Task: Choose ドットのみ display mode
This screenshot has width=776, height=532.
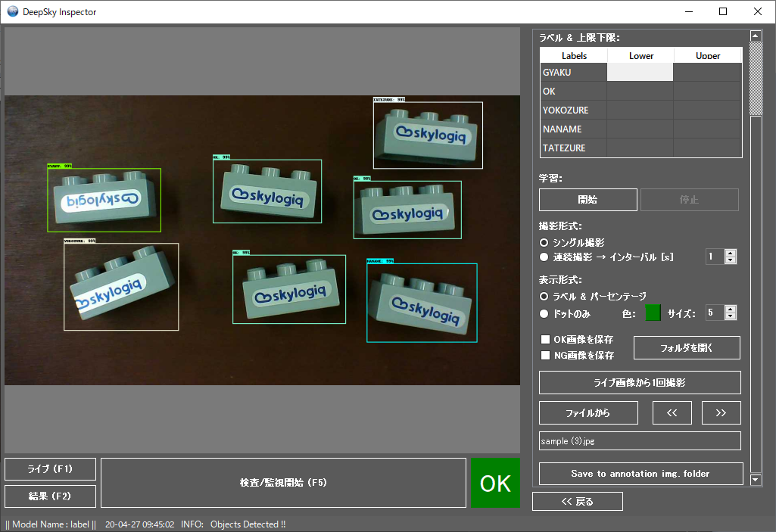Action: coord(544,314)
